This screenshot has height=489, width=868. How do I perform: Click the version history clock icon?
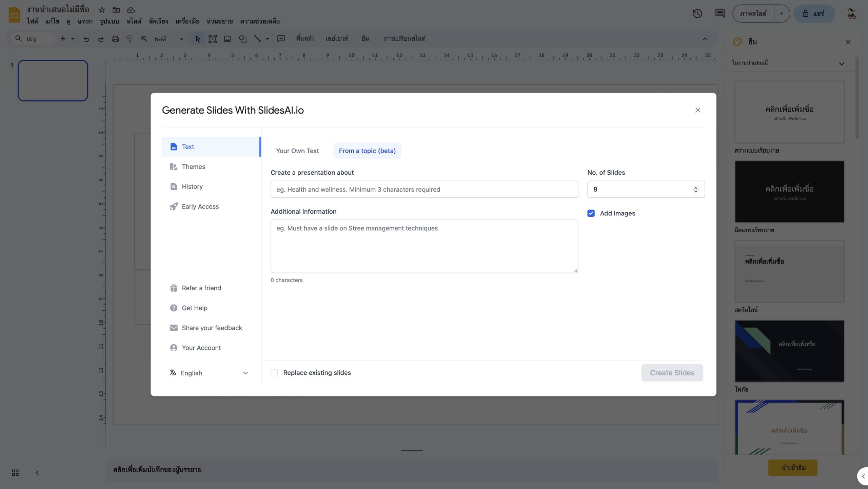(697, 14)
